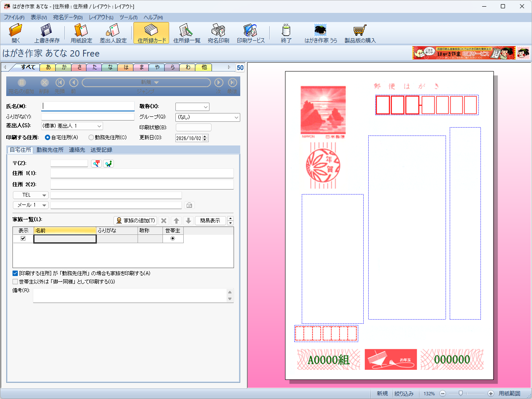
Task: Switch to the 勤務先住所 tab
Action: [x=50, y=150]
